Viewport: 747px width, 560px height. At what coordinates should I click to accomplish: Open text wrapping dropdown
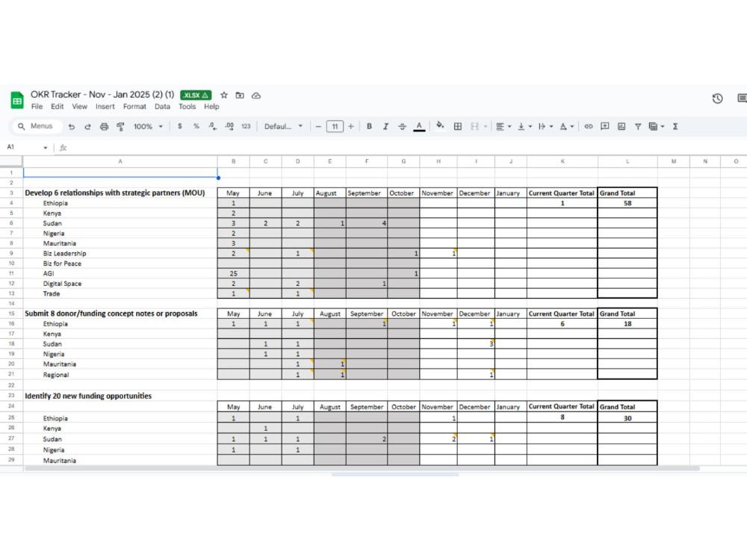pyautogui.click(x=545, y=126)
